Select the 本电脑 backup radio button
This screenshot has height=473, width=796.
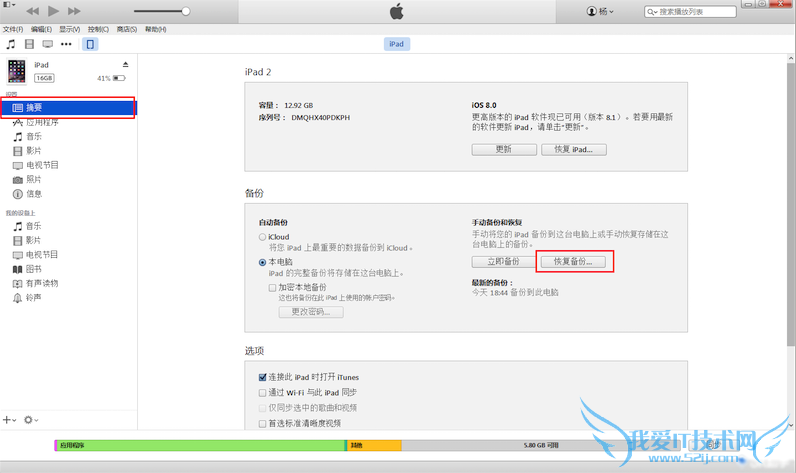point(262,262)
